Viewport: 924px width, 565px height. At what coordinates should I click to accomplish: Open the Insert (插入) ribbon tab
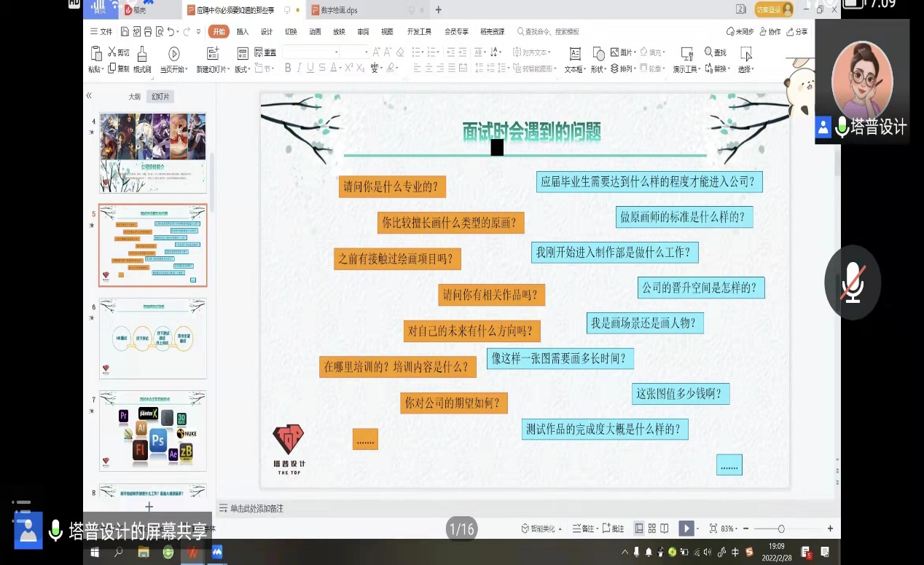pos(242,32)
